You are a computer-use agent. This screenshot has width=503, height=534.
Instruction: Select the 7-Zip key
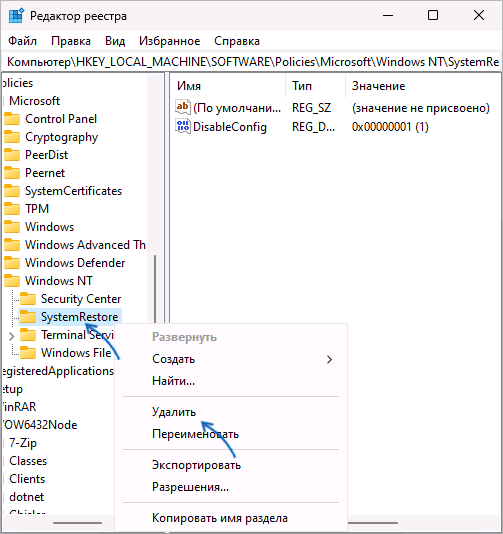click(23, 443)
